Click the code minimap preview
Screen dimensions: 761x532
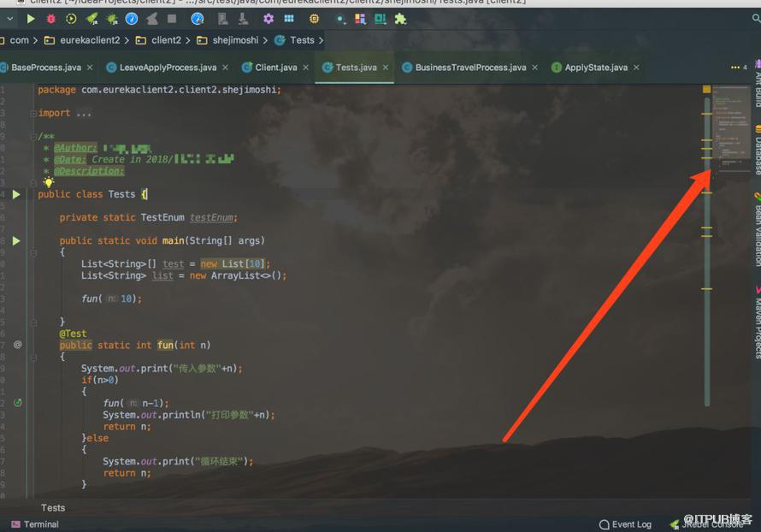[732, 130]
